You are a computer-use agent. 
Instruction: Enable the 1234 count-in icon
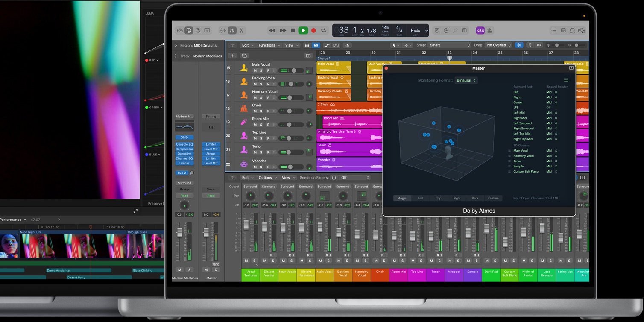pyautogui.click(x=480, y=30)
